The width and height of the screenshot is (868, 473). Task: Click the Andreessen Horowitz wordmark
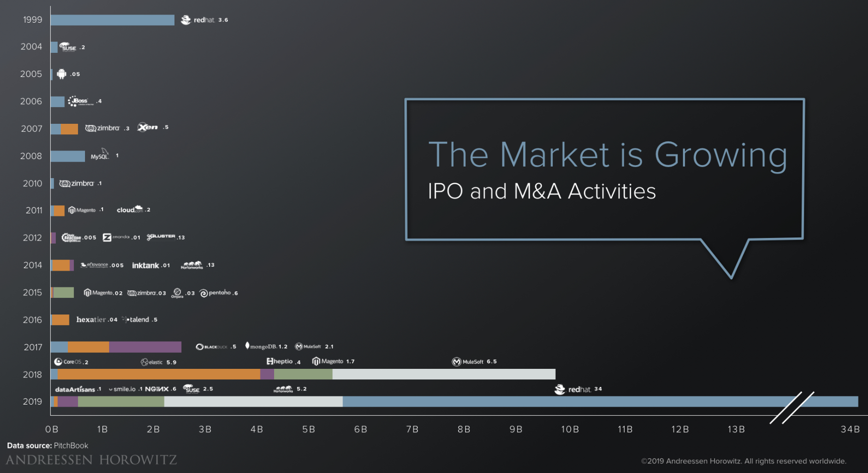(91, 460)
